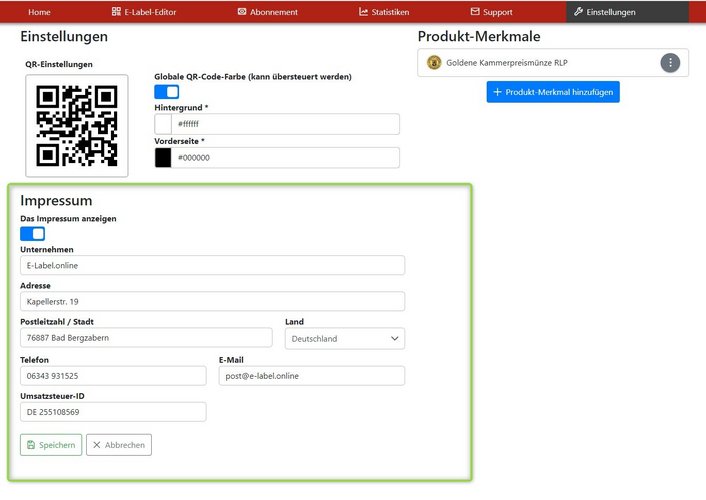
Task: Focus the E-Mail input field
Action: tap(312, 376)
